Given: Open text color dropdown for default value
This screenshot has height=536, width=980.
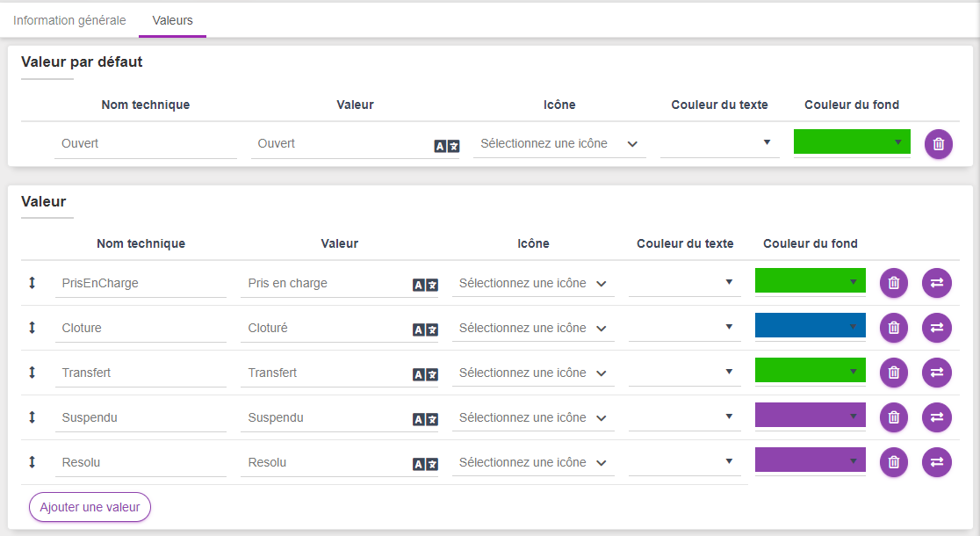Looking at the screenshot, I should [719, 142].
